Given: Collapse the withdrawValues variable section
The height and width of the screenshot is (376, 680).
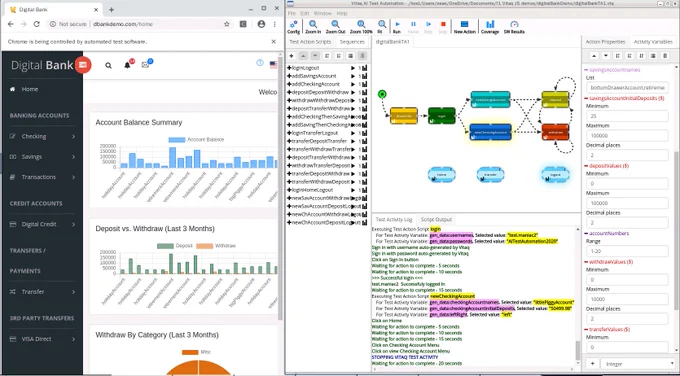Looking at the screenshot, I should click(x=586, y=262).
